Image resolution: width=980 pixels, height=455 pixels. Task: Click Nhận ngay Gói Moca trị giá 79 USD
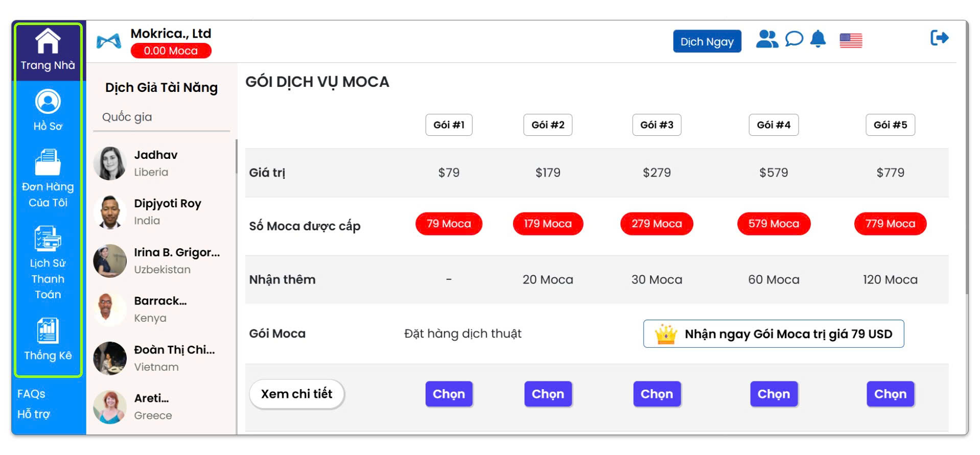(773, 334)
